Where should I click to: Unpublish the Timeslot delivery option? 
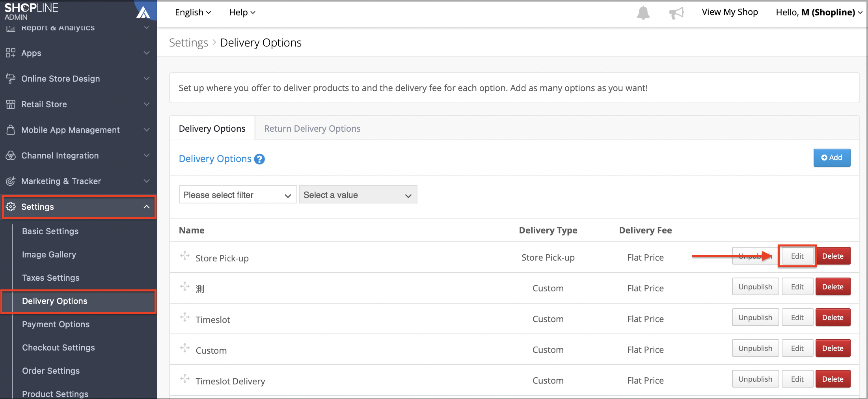coord(755,317)
